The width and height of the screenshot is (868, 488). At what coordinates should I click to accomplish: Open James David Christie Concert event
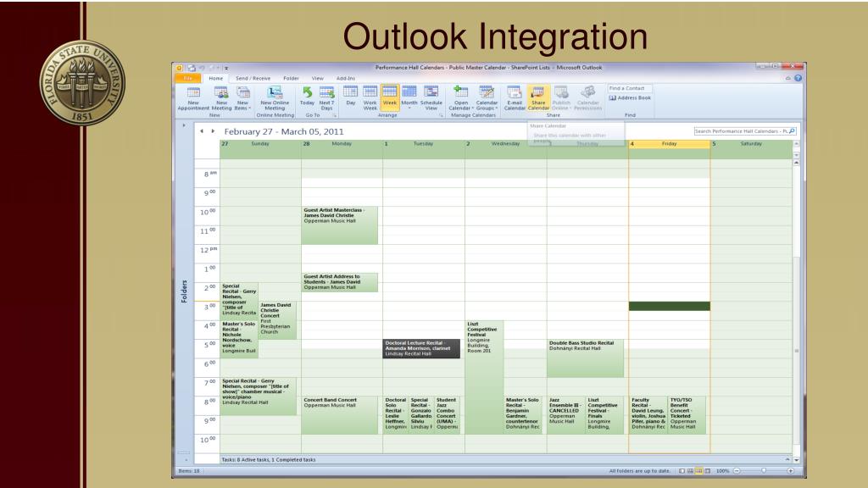[x=277, y=319]
